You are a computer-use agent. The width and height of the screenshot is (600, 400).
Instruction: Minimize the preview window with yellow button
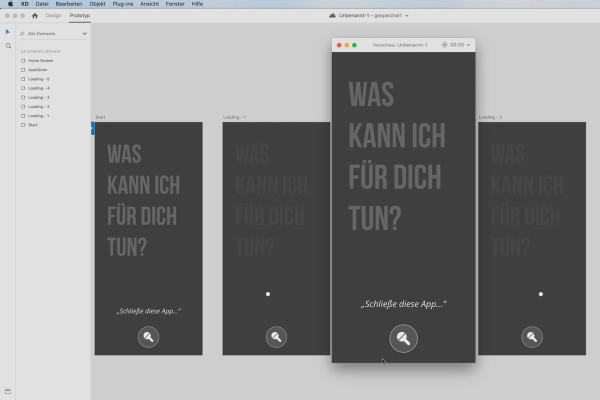pyautogui.click(x=347, y=45)
